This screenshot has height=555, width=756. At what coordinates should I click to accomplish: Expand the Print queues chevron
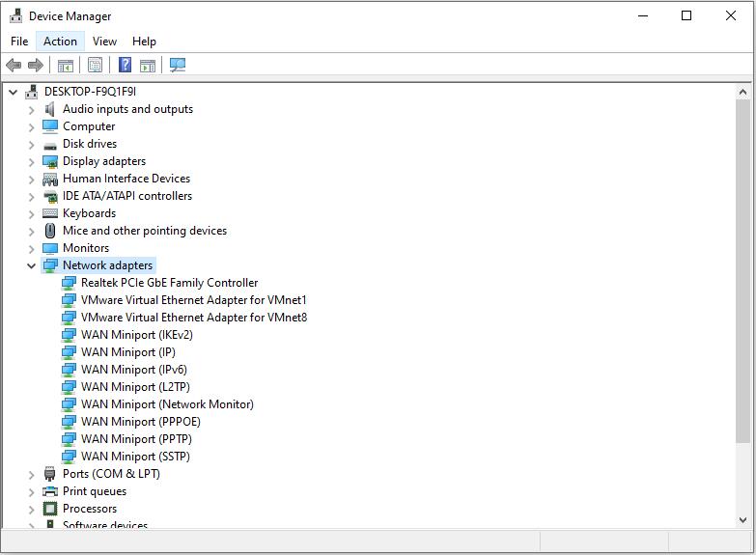[x=31, y=492]
